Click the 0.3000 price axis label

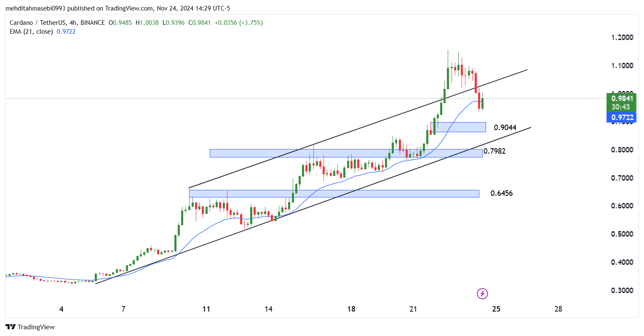(622, 291)
